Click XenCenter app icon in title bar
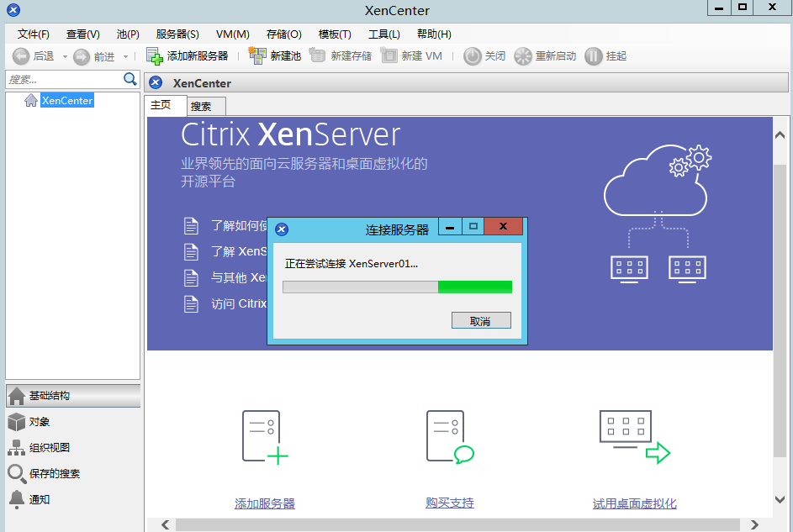This screenshot has height=532, width=793. point(13,9)
